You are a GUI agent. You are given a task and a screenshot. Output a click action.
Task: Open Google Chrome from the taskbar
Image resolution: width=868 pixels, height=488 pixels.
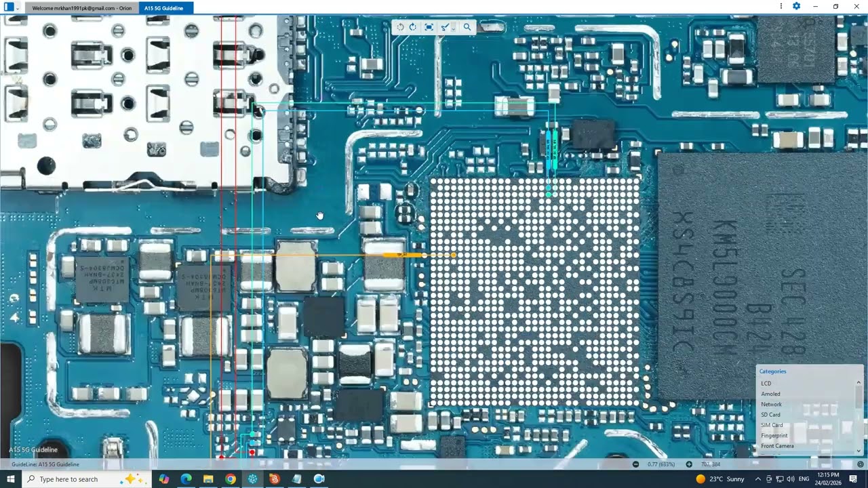(230, 479)
